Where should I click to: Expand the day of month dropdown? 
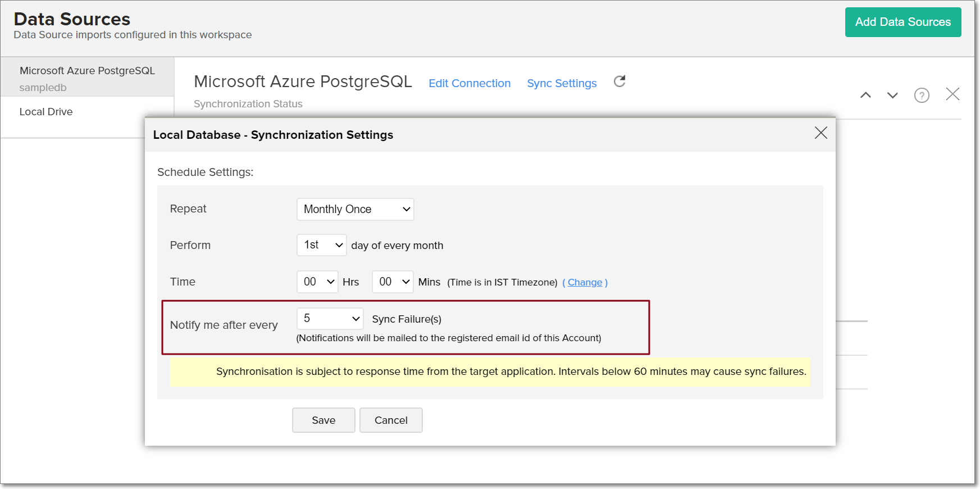(321, 245)
